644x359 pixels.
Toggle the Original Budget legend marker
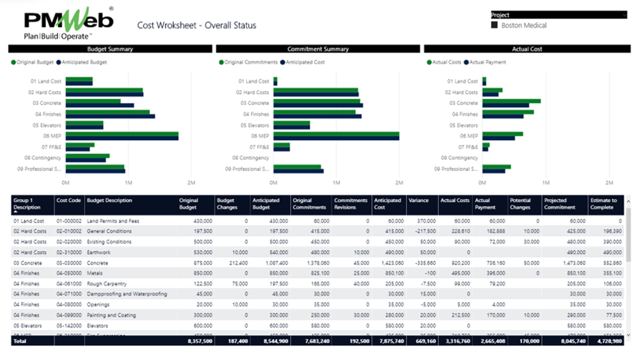13,62
